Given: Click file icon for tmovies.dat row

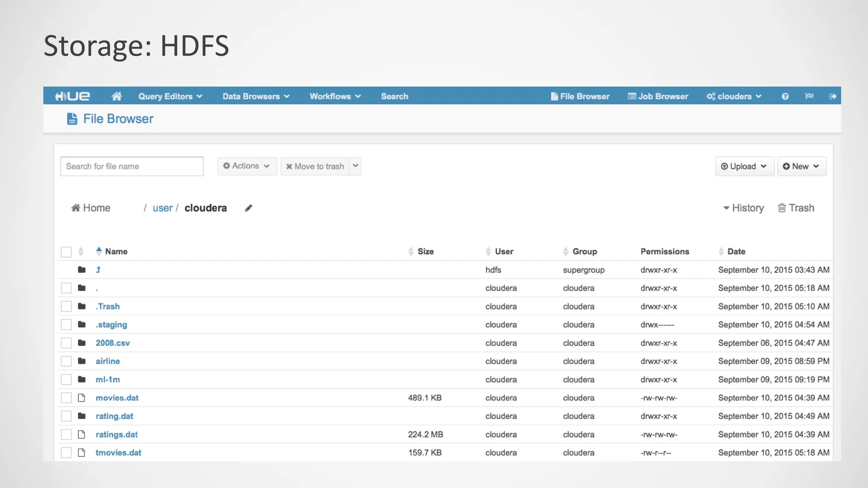Looking at the screenshot, I should point(82,452).
